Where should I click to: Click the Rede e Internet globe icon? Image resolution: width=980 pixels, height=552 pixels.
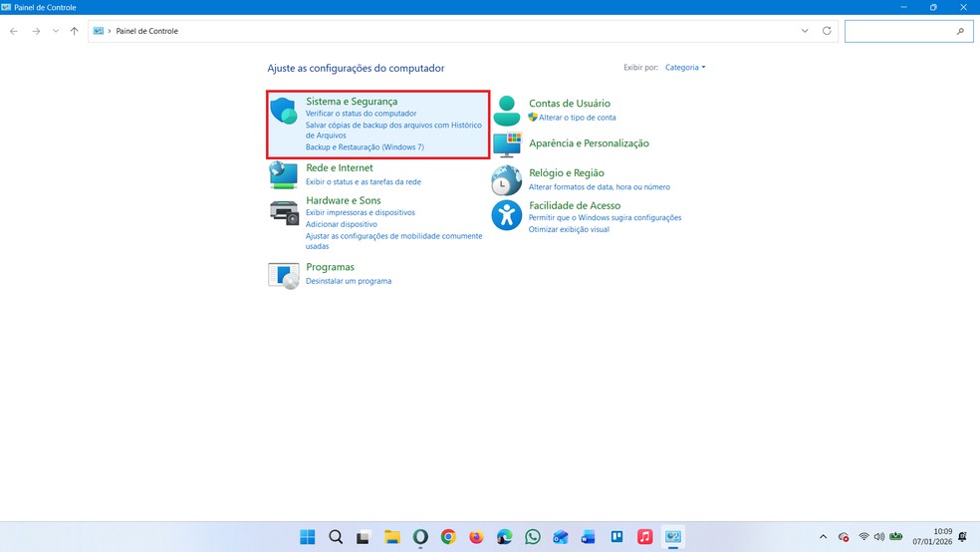(x=283, y=175)
